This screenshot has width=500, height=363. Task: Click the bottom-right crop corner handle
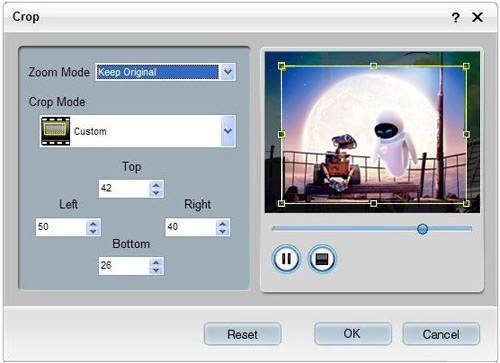pos(466,203)
